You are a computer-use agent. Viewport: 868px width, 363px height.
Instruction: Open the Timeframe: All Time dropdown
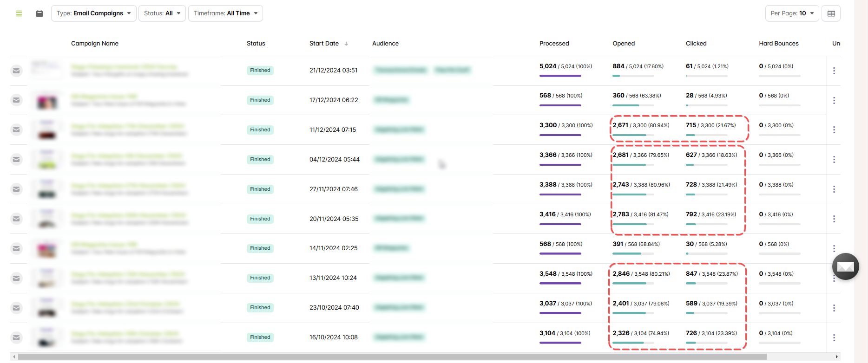225,13
